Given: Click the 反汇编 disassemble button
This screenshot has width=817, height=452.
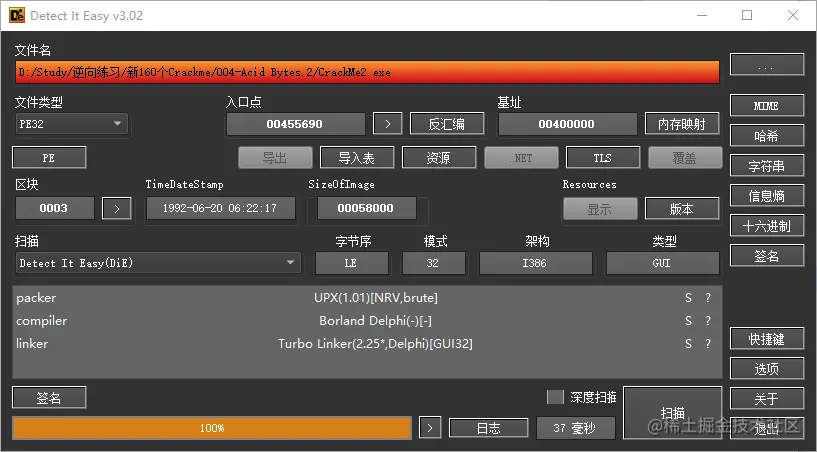Looking at the screenshot, I should (x=447, y=124).
